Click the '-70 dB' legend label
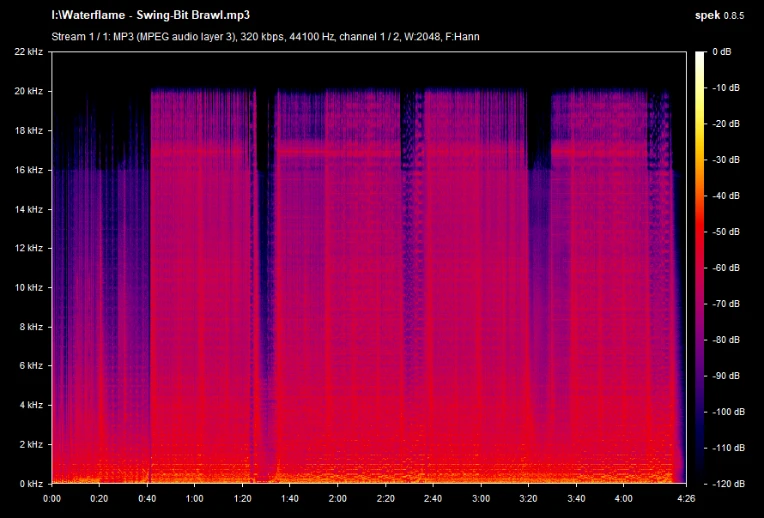The height and width of the screenshot is (518, 764). [x=725, y=304]
